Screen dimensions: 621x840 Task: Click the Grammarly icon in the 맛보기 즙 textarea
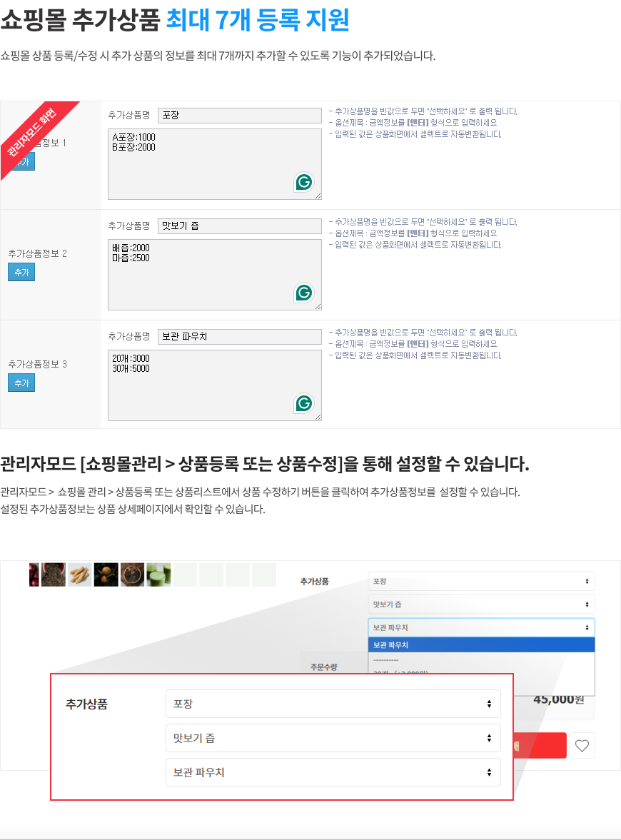pos(304,293)
